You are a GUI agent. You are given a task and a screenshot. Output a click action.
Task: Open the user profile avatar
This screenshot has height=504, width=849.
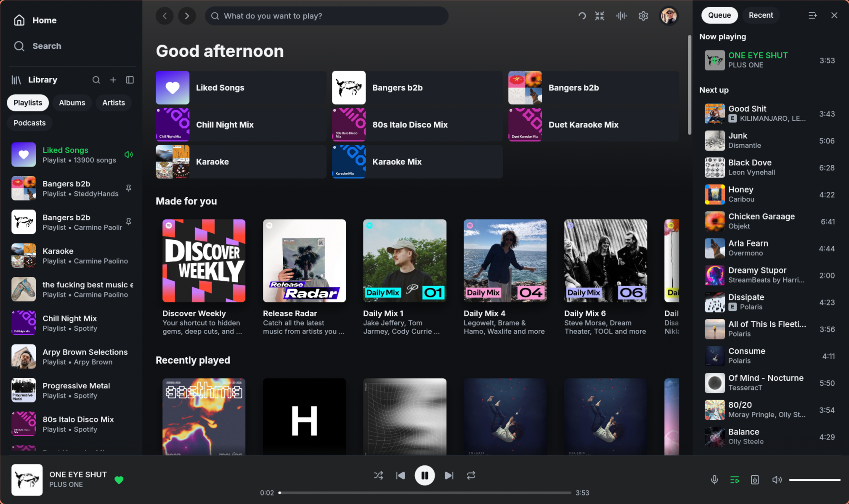click(x=669, y=16)
